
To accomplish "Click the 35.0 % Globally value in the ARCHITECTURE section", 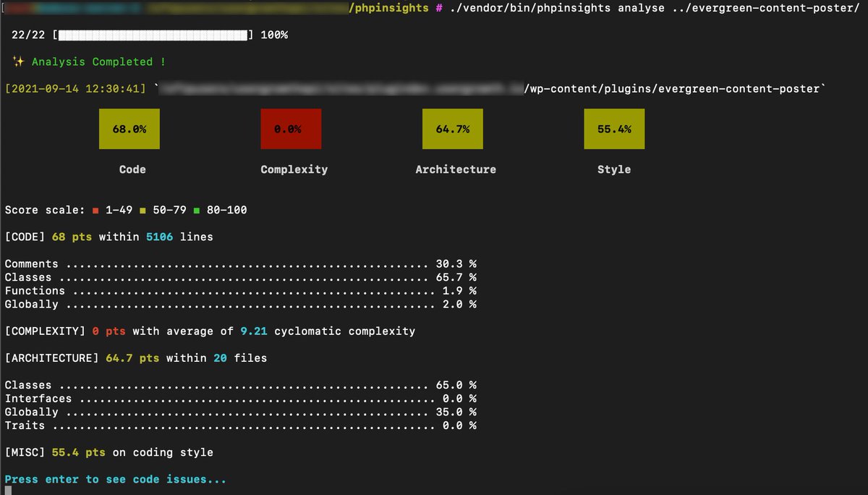I will coord(456,412).
